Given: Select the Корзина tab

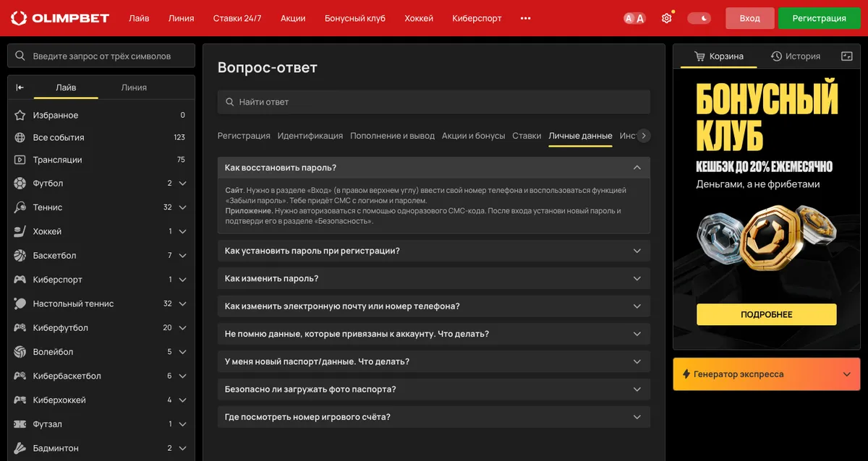Looking at the screenshot, I should 719,56.
